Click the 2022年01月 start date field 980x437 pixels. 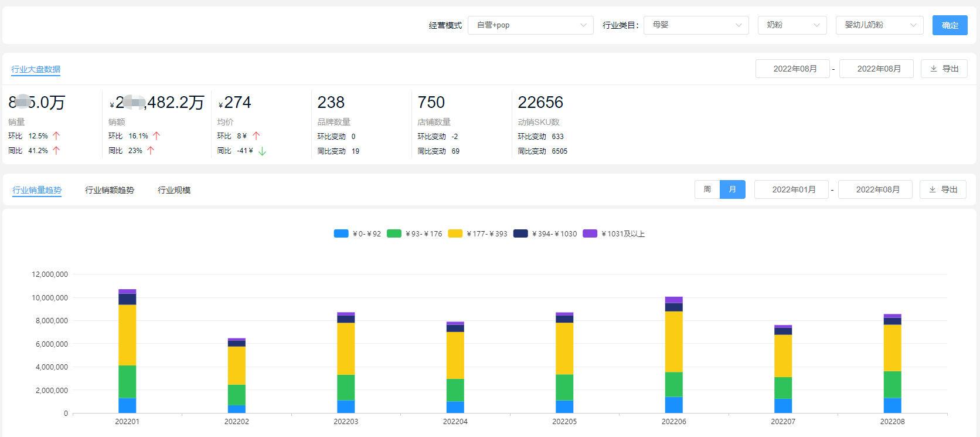791,189
